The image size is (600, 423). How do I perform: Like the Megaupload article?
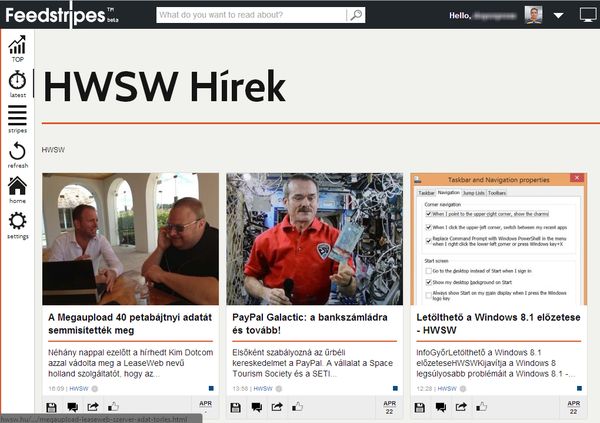click(x=113, y=407)
